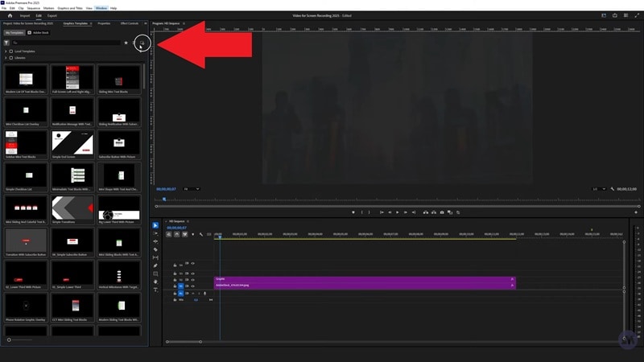Open the Fit zoom level dropdown
The width and height of the screenshot is (644, 362).
tap(192, 189)
